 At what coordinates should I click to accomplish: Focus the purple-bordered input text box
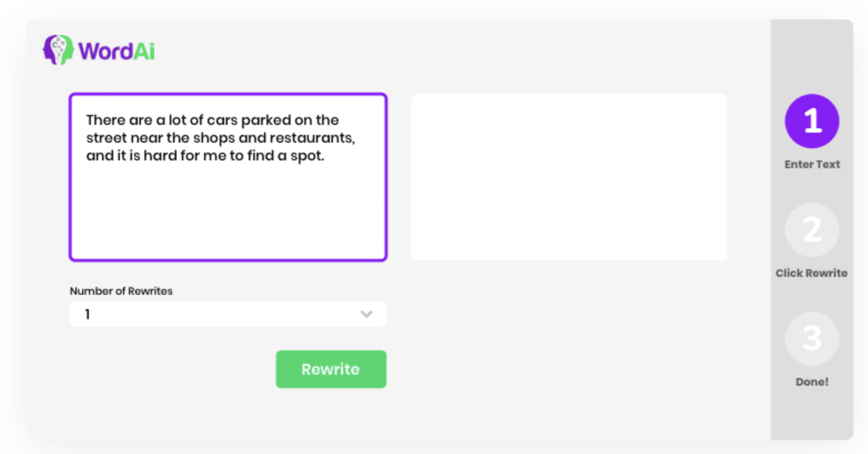(x=228, y=177)
